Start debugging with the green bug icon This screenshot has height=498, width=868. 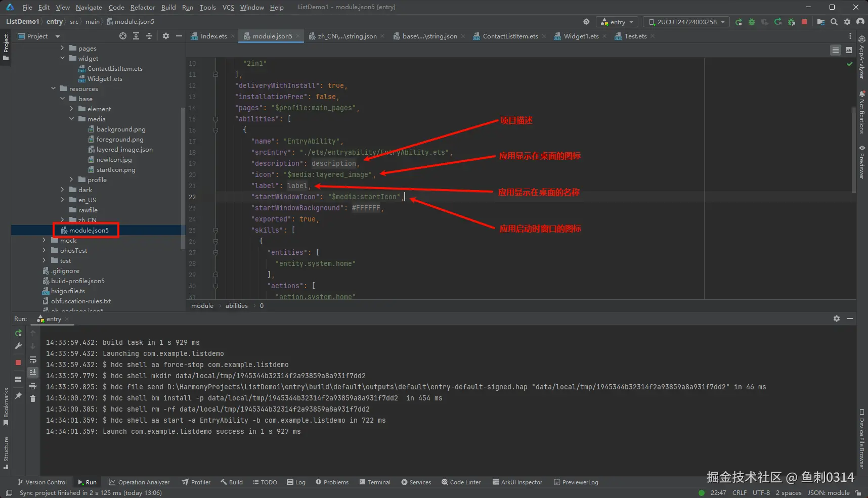pyautogui.click(x=752, y=22)
